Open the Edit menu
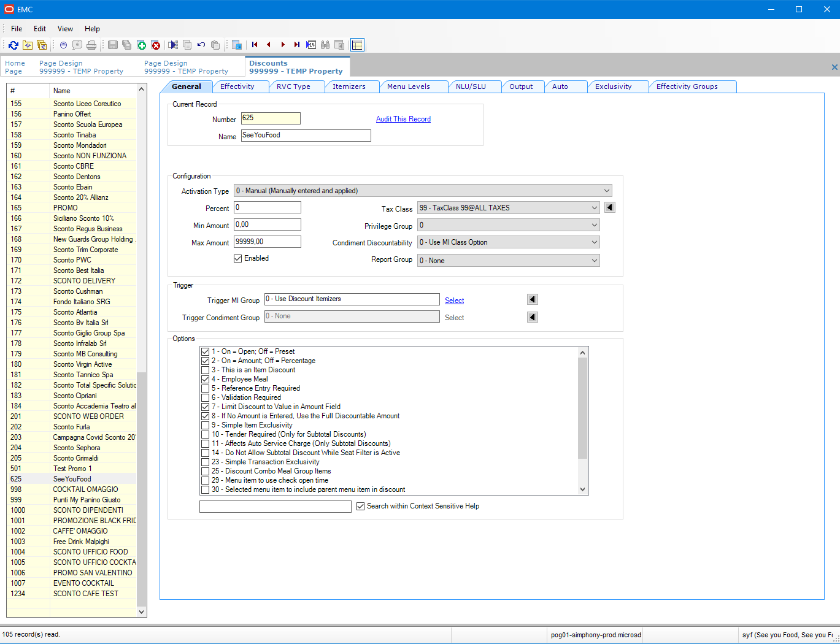This screenshot has width=840, height=644. pos(40,29)
